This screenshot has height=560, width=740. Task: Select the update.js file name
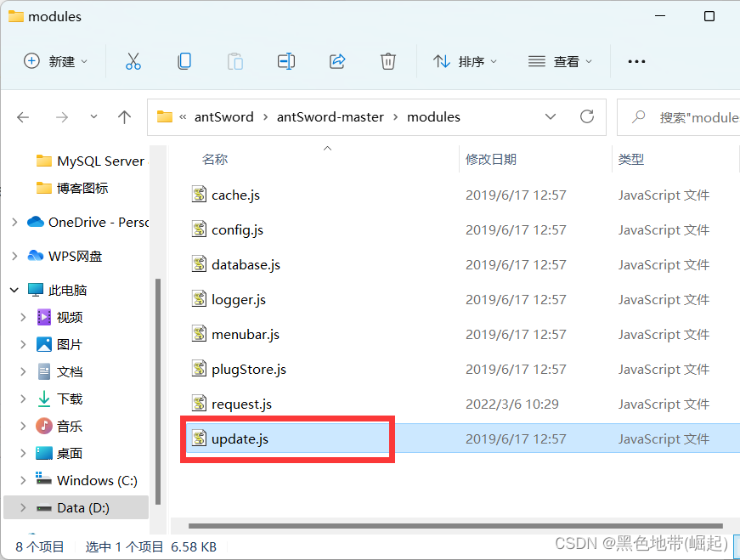coord(240,439)
